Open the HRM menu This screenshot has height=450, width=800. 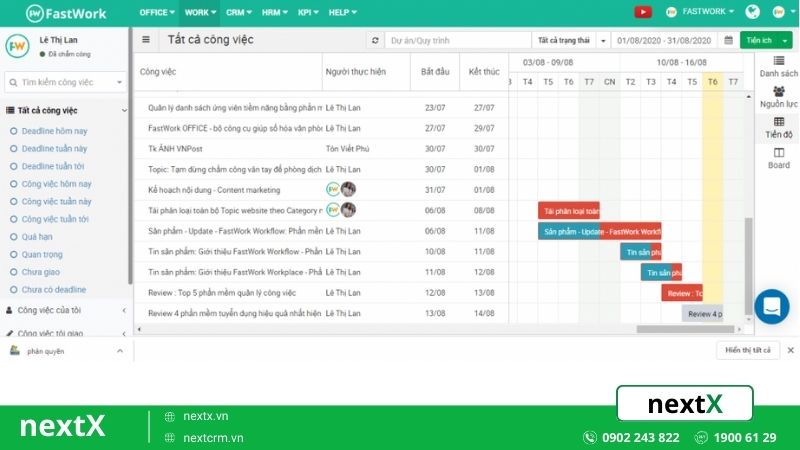tap(274, 12)
